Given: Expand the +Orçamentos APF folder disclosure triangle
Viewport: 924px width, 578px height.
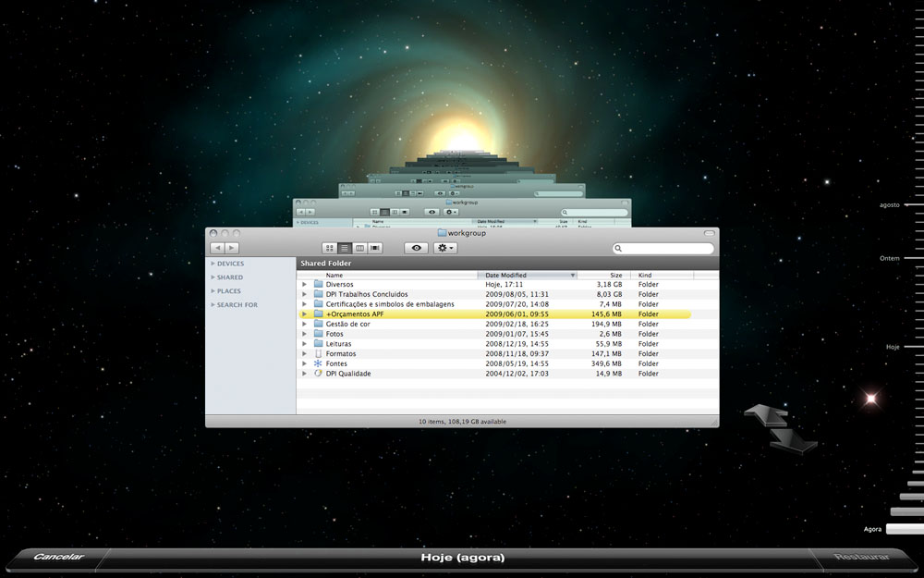Looking at the screenshot, I should click(305, 314).
